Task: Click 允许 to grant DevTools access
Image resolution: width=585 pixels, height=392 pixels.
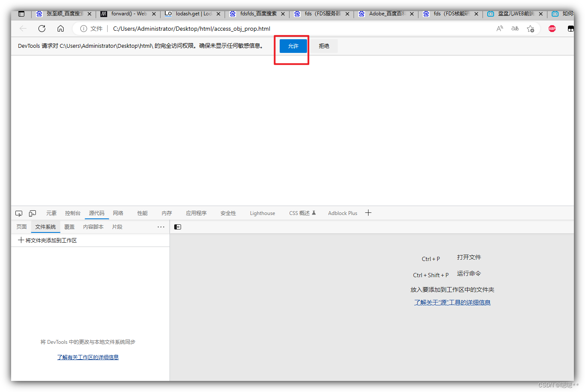Action: pos(293,46)
